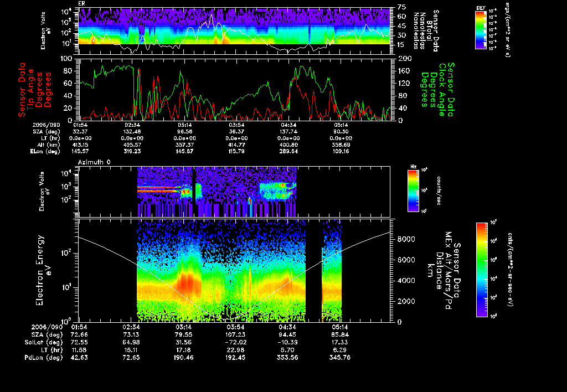The width and height of the screenshot is (567, 392).
Task: Select the altitude value 405.57
Action: tap(133, 145)
